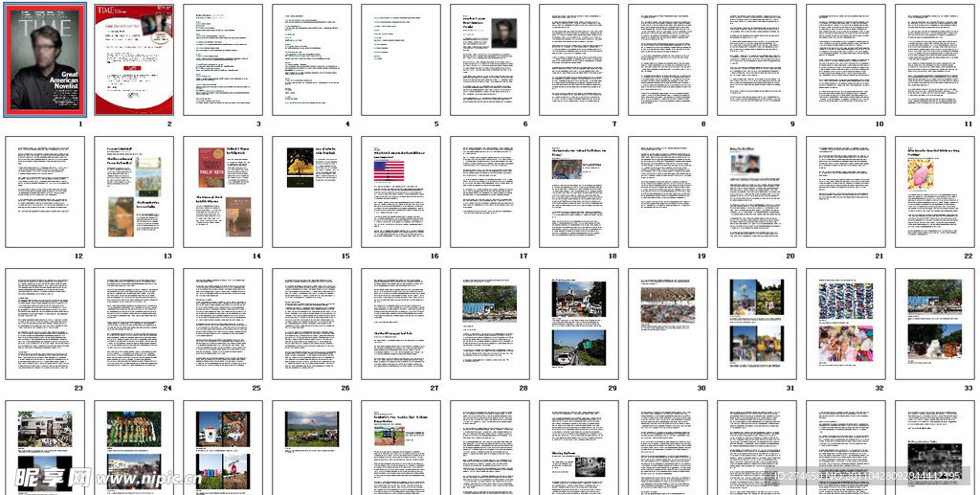The height and width of the screenshot is (495, 980).
Task: Click the page 3 text thumbnail
Action: pos(223,59)
